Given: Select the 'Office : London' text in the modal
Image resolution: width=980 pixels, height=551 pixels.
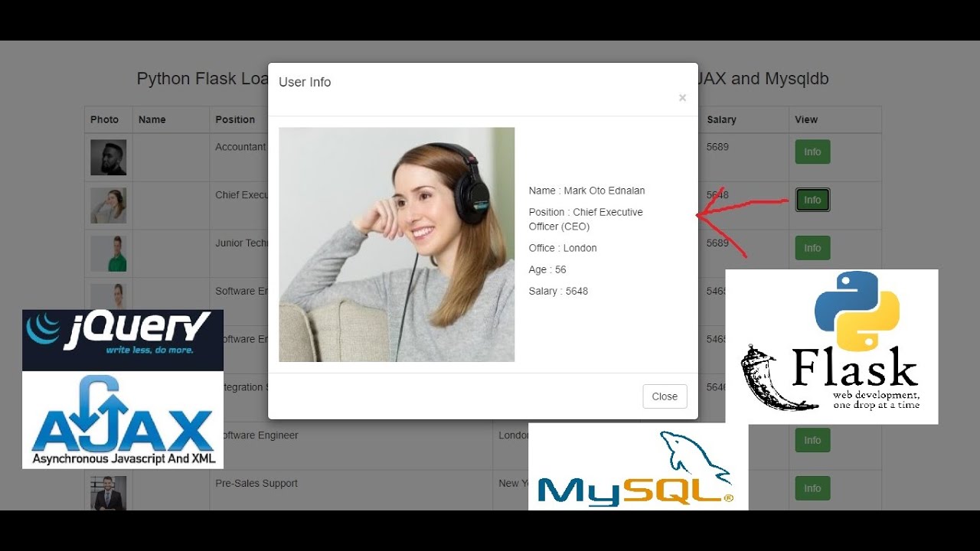Looking at the screenshot, I should pyautogui.click(x=563, y=248).
